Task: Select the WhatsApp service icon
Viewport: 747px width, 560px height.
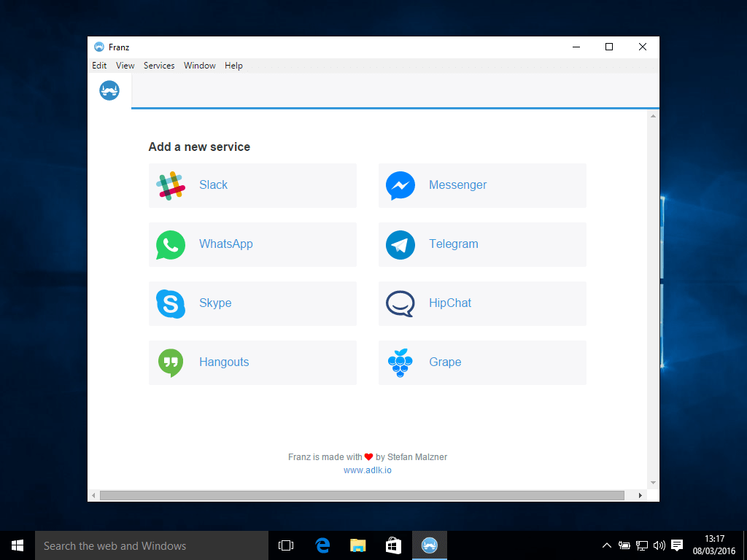Action: [x=170, y=244]
